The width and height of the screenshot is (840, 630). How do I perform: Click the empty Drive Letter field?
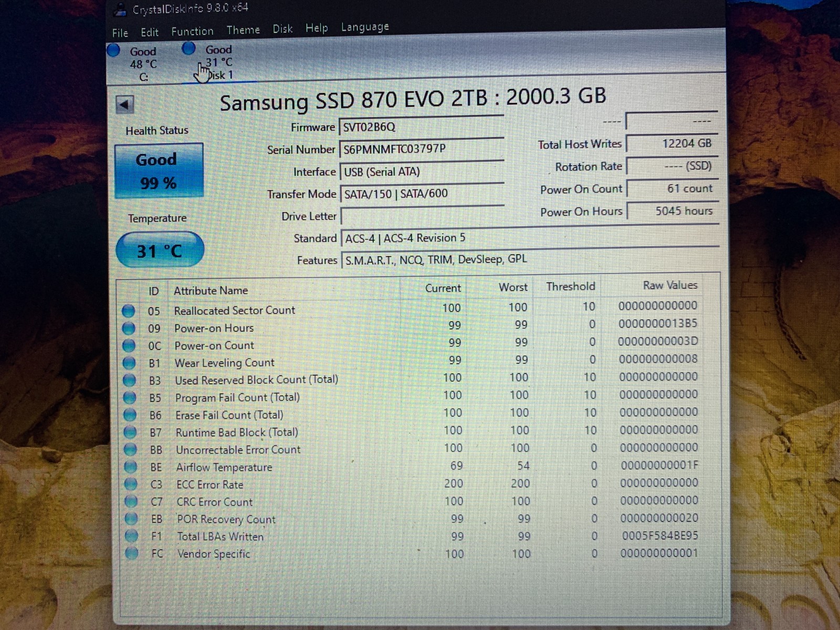[x=422, y=216]
